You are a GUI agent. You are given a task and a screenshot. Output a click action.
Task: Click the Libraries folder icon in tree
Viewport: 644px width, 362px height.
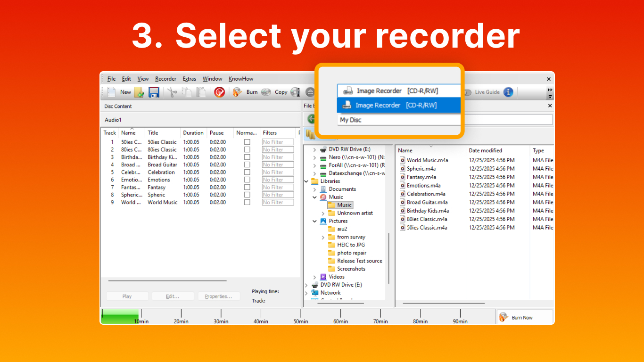pyautogui.click(x=314, y=181)
